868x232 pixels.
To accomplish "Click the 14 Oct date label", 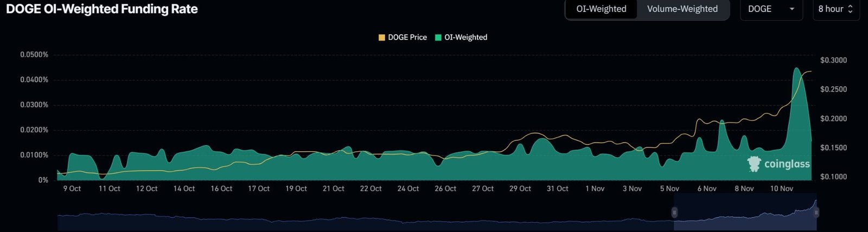I will pos(184,189).
